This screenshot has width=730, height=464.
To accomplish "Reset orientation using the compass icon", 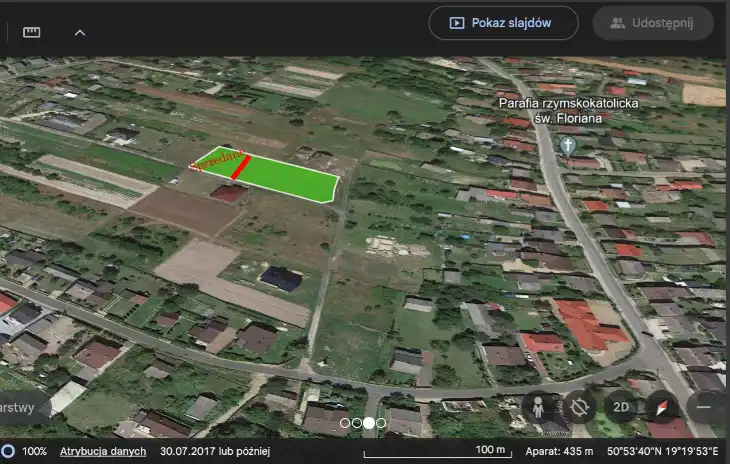I will click(662, 407).
